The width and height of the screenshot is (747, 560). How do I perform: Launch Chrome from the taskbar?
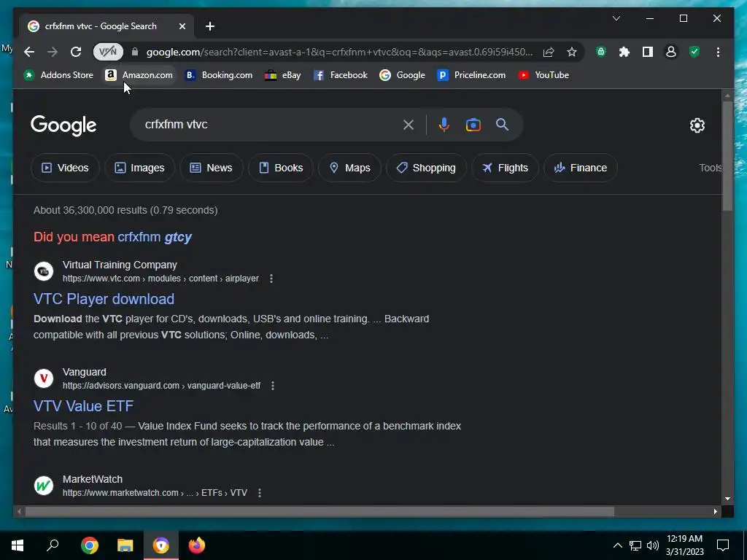pyautogui.click(x=90, y=545)
